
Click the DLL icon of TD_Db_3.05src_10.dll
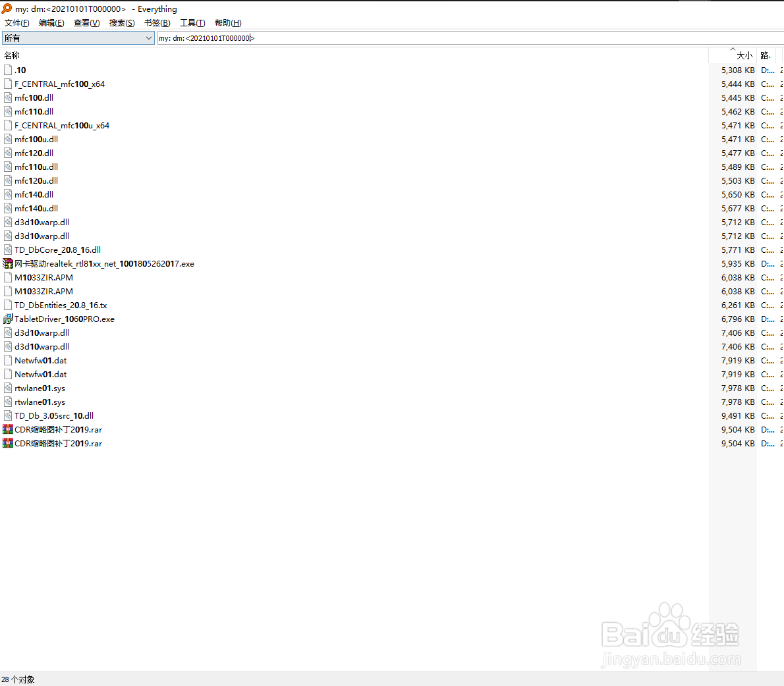7,415
